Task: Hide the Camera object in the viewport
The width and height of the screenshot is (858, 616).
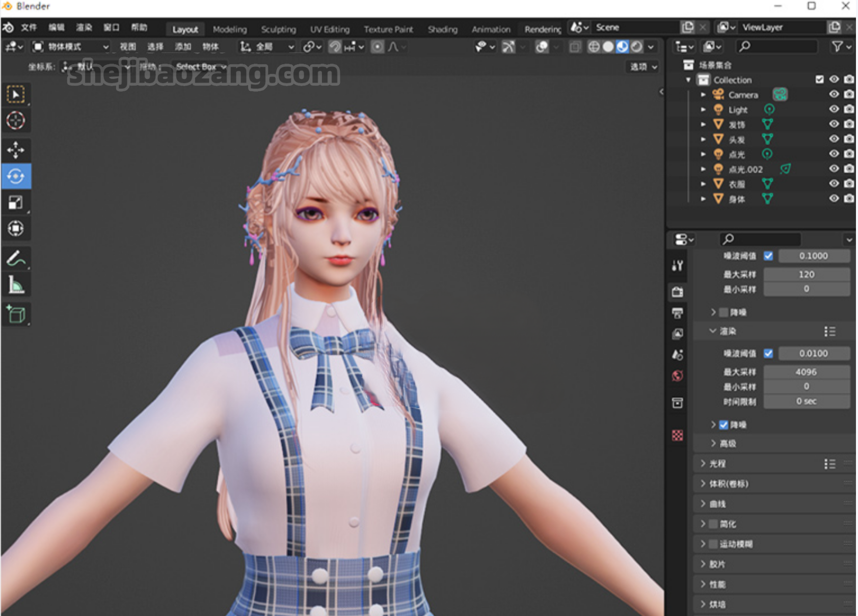Action: point(834,94)
